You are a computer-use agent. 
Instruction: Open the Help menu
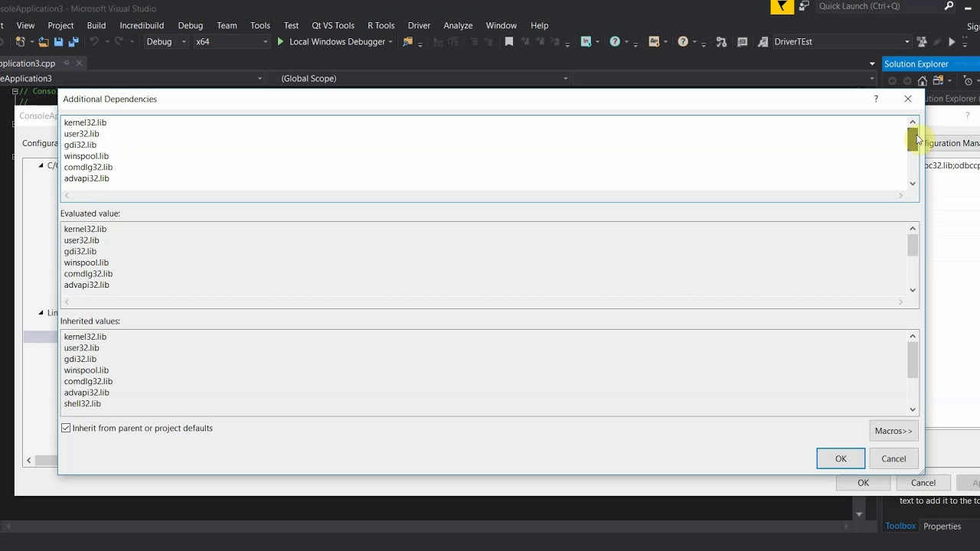[x=540, y=25]
